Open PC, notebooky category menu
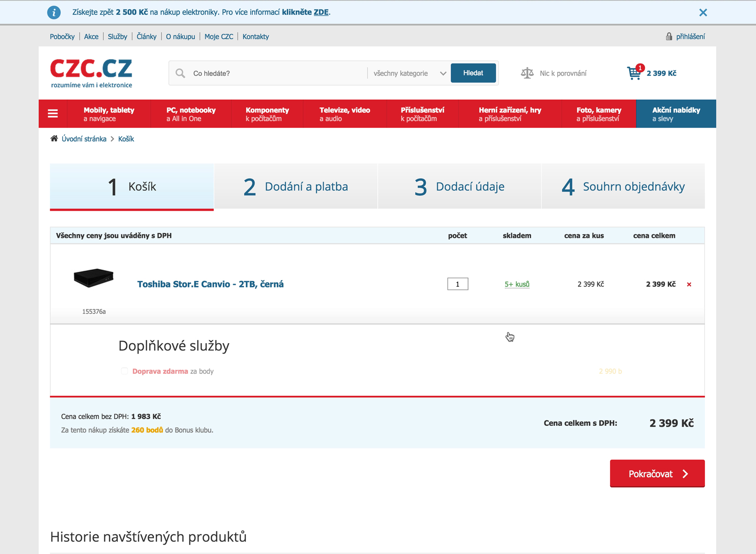Viewport: 756px width, 554px height. point(191,114)
